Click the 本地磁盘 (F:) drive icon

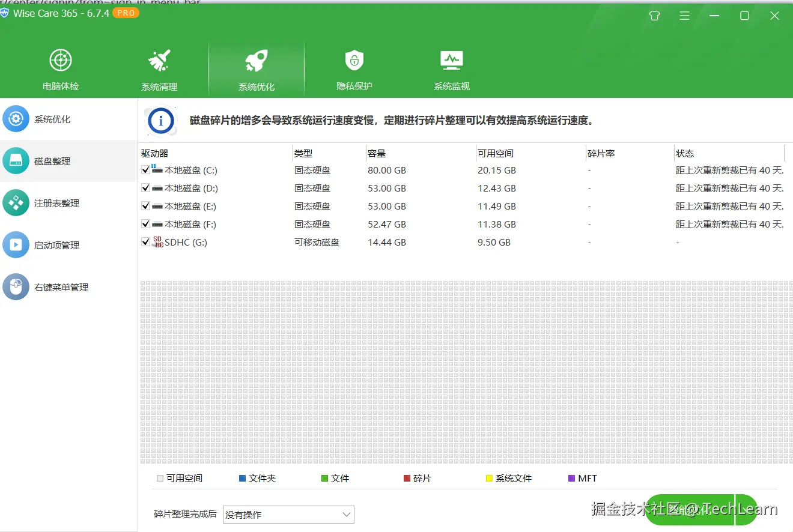click(x=157, y=224)
